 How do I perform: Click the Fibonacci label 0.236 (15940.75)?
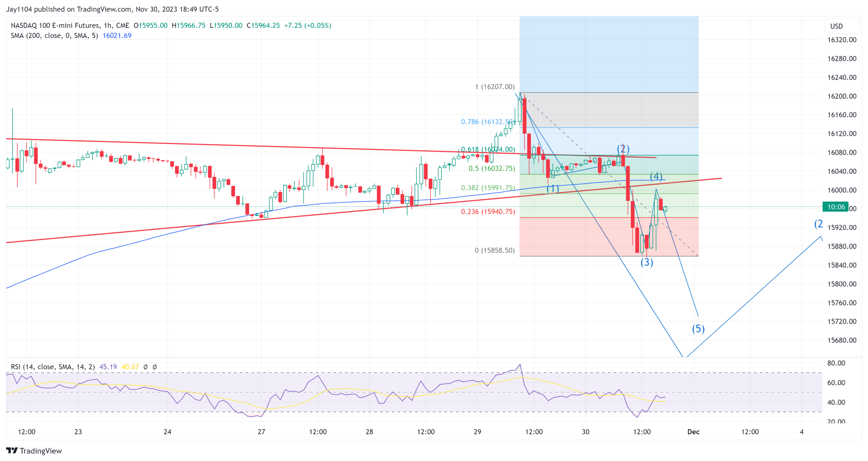(x=488, y=212)
